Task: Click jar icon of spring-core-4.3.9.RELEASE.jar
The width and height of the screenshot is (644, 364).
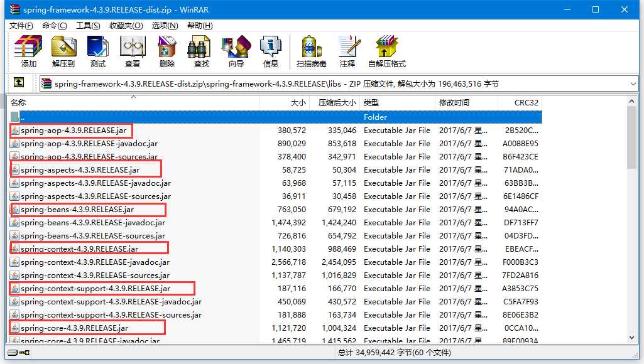Action: click(15, 328)
